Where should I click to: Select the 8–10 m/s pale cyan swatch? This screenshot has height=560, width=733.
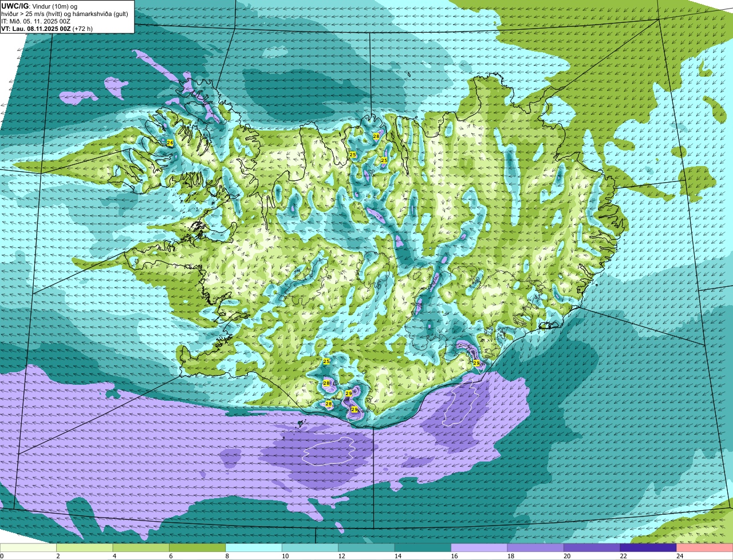click(x=254, y=547)
